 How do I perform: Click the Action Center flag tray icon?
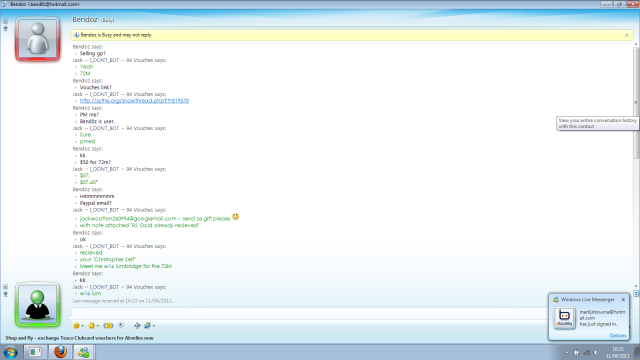576,353
